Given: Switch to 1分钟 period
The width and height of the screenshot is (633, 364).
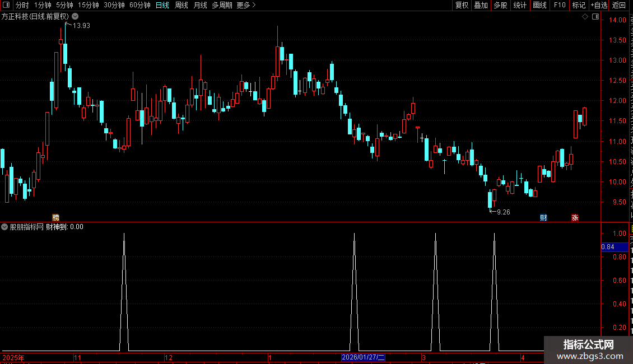Looking at the screenshot, I should point(43,5).
